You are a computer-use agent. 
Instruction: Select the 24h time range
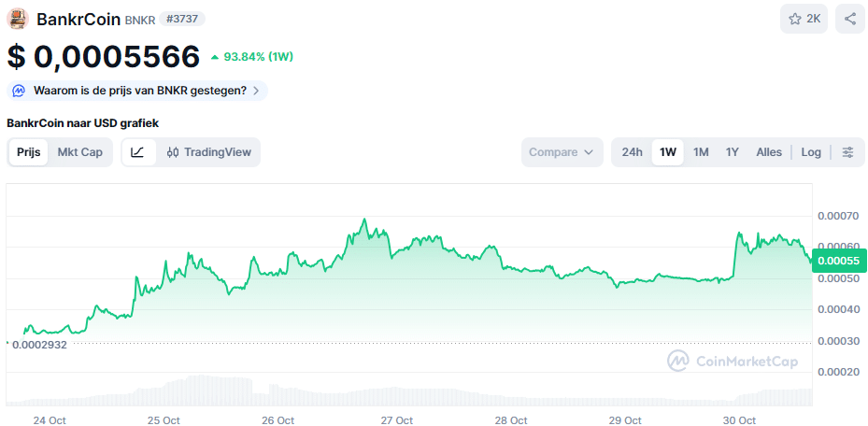[x=633, y=152]
